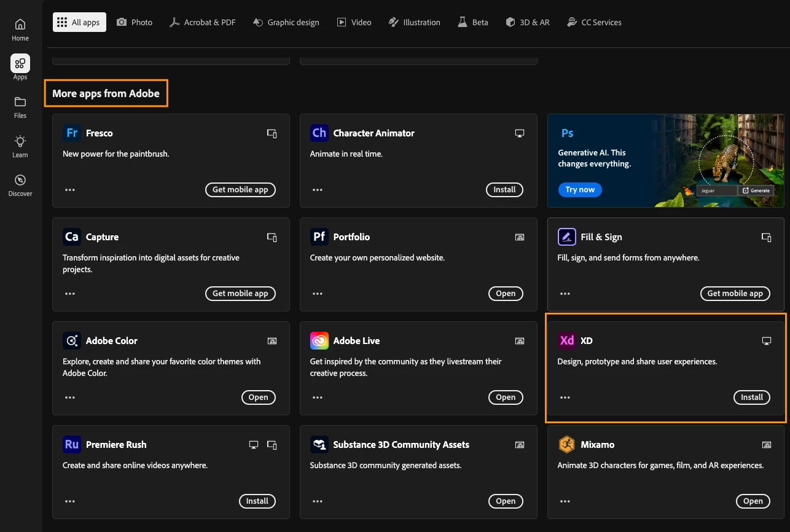Click the desktop icon on Premiere Rush card

tap(254, 445)
